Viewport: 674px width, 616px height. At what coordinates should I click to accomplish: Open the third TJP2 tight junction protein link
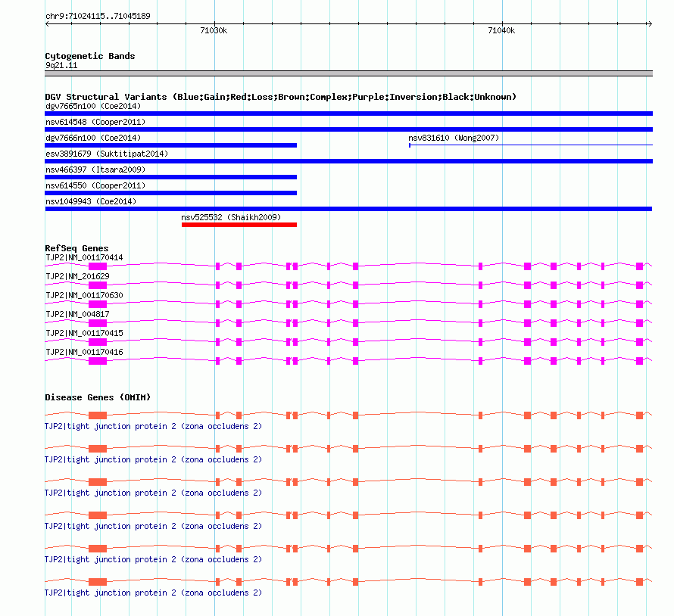tap(153, 493)
